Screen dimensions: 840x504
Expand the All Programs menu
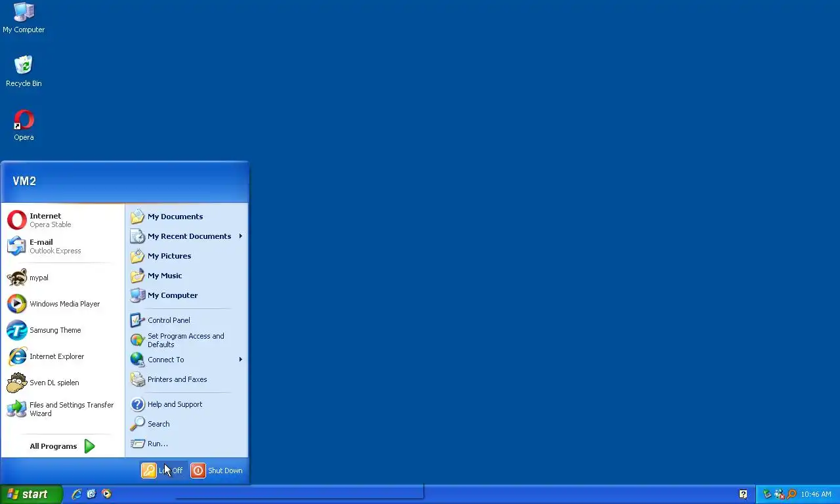pos(63,446)
